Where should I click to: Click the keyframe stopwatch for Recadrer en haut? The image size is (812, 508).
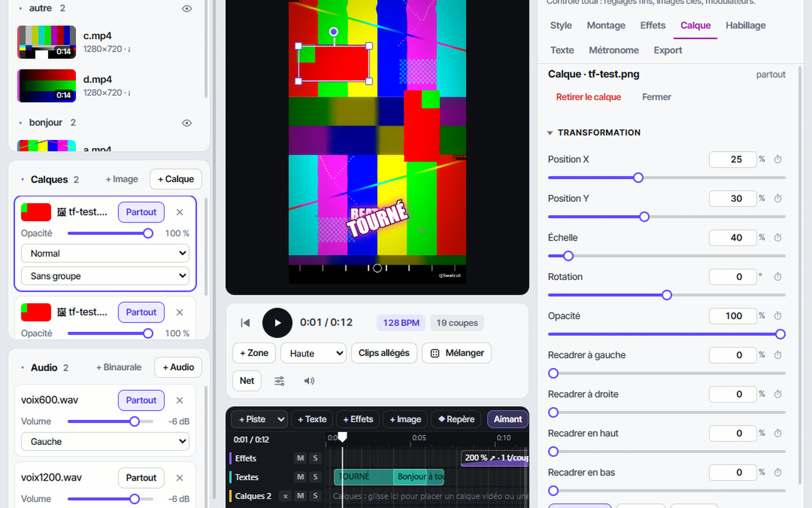click(x=778, y=433)
